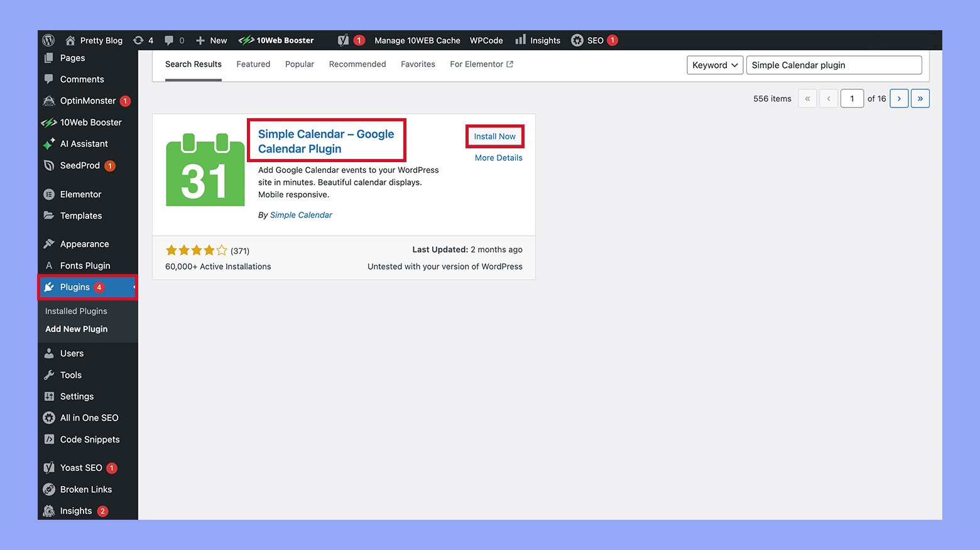Open More Details for the plugin
This screenshot has height=550, width=980.
coord(498,157)
